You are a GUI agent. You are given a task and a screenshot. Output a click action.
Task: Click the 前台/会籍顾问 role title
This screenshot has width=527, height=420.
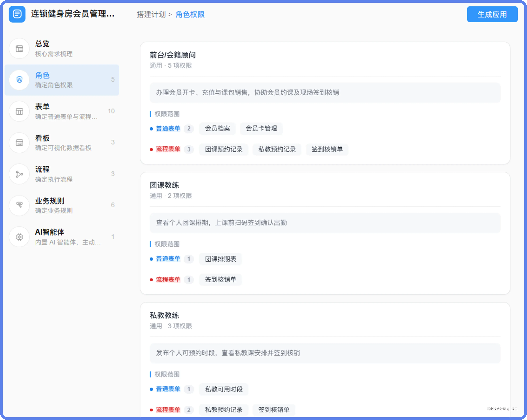click(173, 55)
